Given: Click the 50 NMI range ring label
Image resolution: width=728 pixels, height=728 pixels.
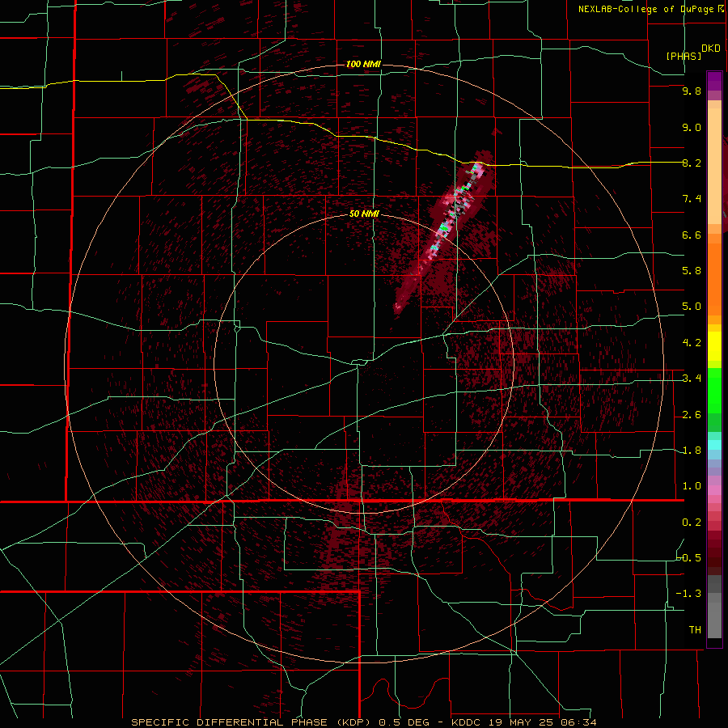Looking at the screenshot, I should point(364,214).
